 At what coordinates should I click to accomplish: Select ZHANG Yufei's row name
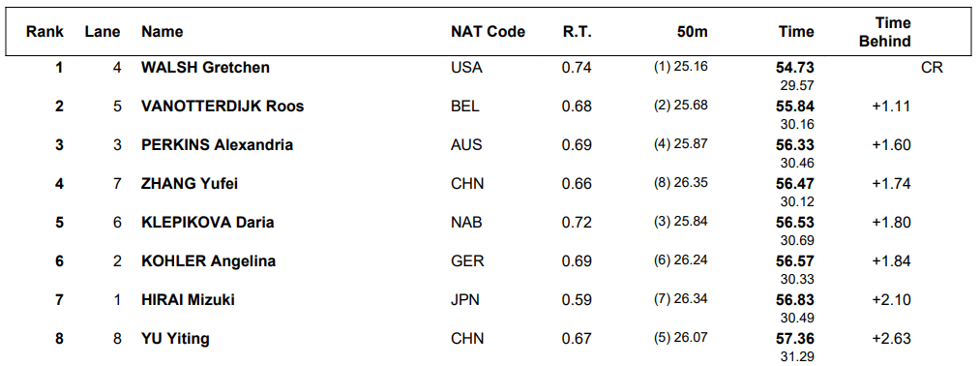tap(190, 184)
